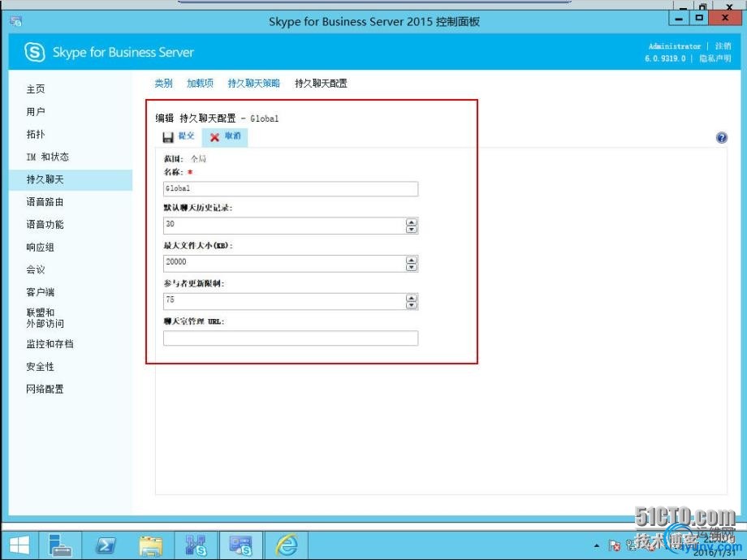The image size is (747, 560).
Task: Launch Internet Explorer from the taskbar
Action: tap(287, 545)
